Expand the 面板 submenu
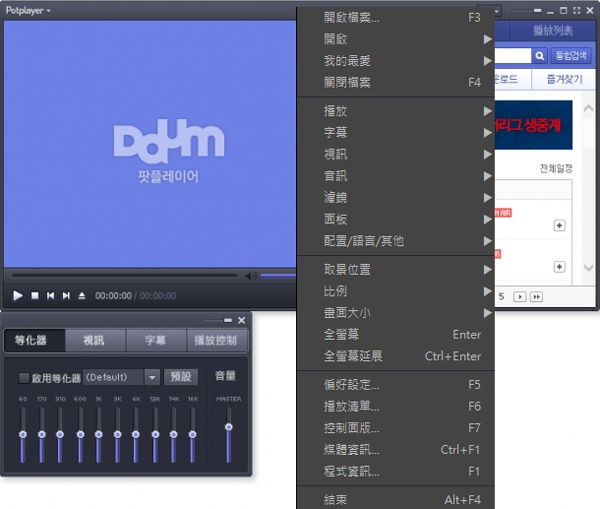The height and width of the screenshot is (509, 600). pos(396,219)
